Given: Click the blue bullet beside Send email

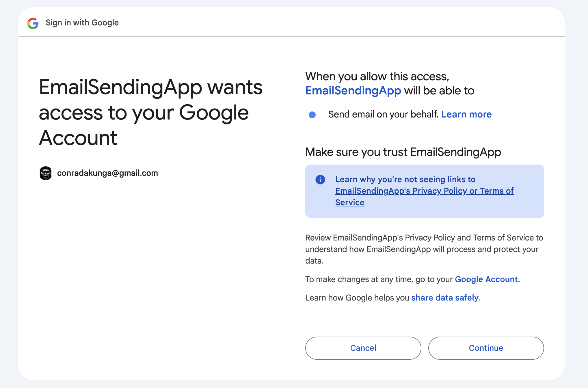Looking at the screenshot, I should (x=312, y=115).
